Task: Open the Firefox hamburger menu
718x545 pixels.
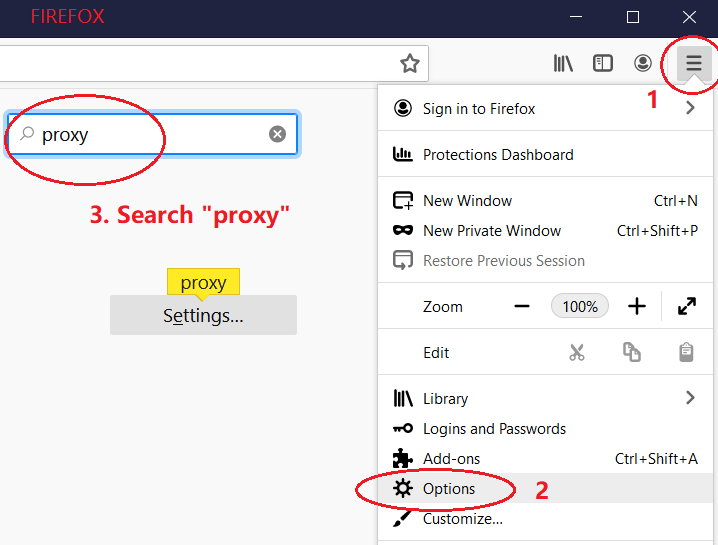Action: tap(694, 63)
